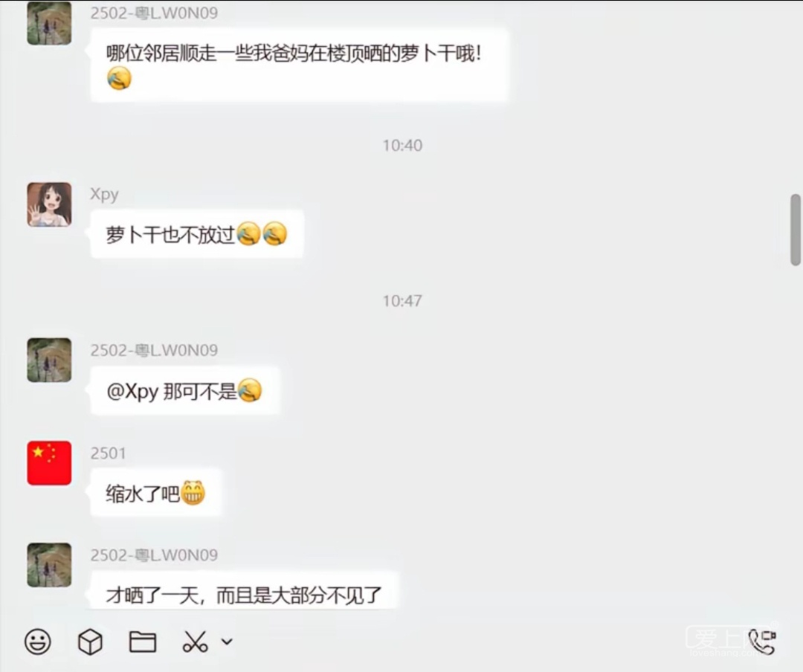Click the sender name 2501

[x=108, y=453]
